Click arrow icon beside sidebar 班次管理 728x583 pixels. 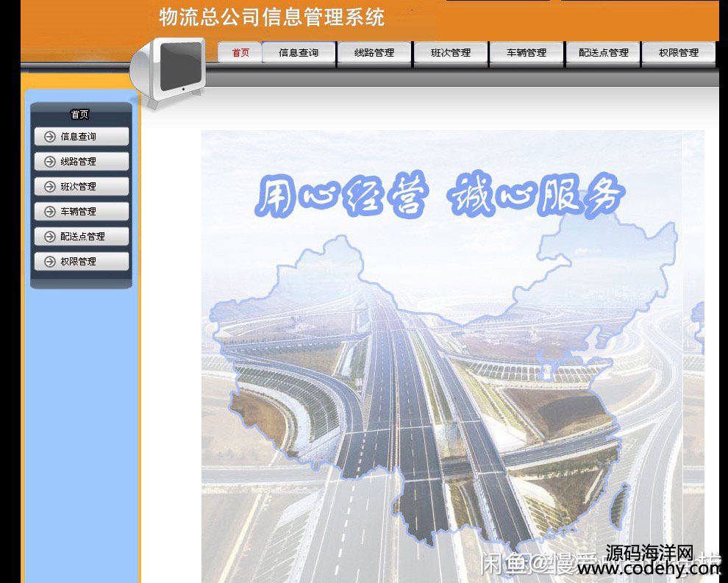50,187
